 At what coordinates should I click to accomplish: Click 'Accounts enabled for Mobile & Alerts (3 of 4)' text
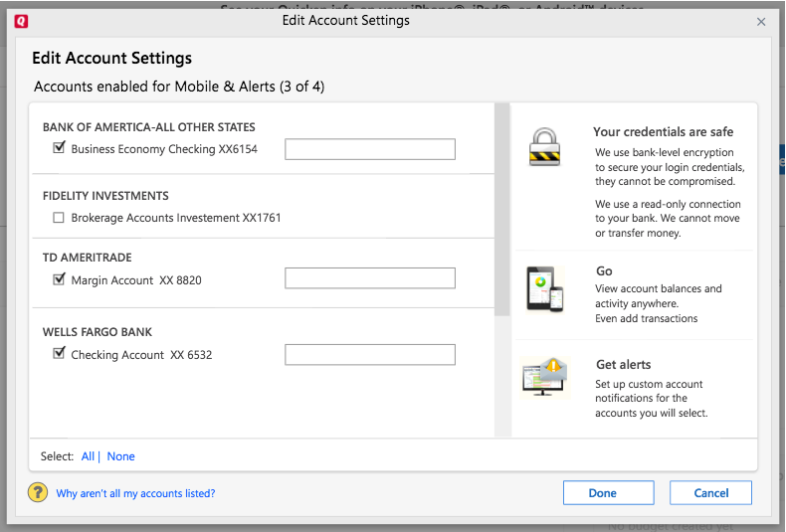pyautogui.click(x=179, y=87)
